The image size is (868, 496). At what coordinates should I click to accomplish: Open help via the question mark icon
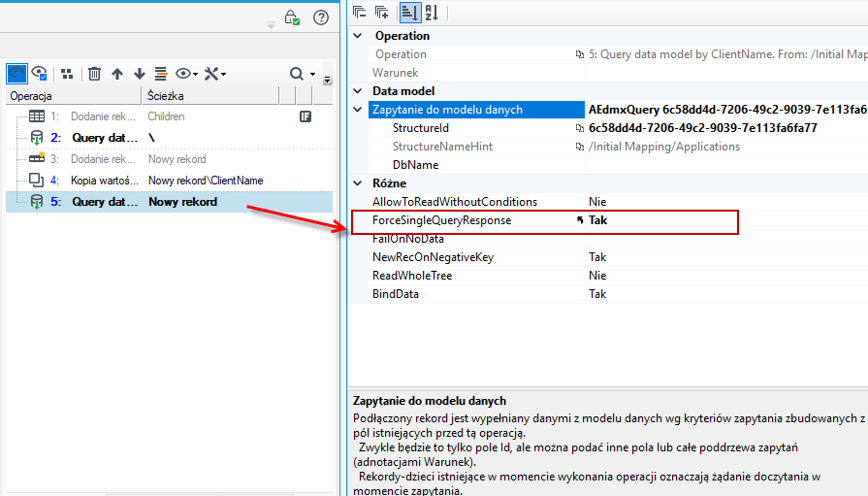(321, 17)
